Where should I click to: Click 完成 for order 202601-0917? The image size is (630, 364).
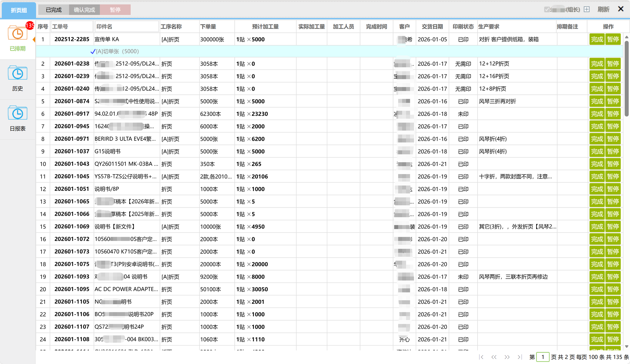pyautogui.click(x=597, y=114)
